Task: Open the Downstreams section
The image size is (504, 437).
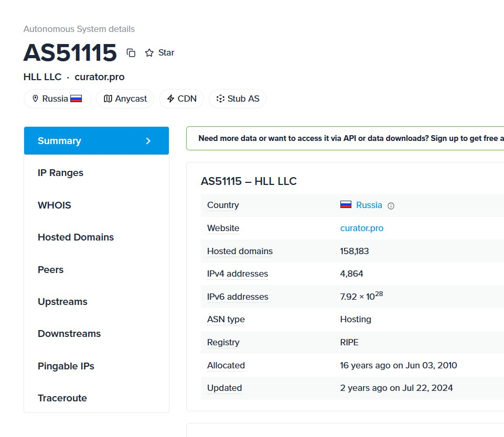Action: pyautogui.click(x=69, y=334)
